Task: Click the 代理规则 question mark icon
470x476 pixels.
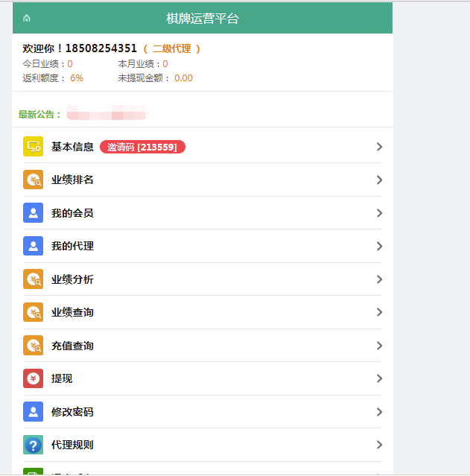Action: click(33, 445)
